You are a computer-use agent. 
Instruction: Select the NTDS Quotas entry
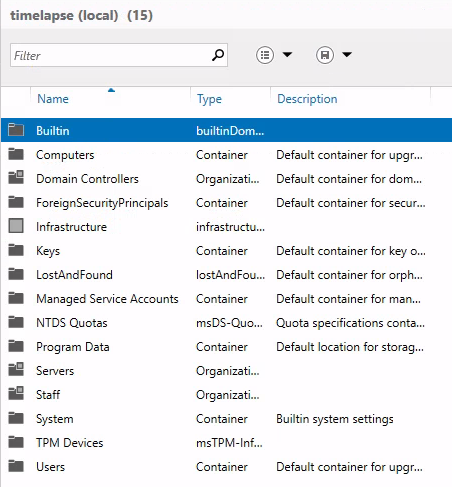tap(226, 323)
